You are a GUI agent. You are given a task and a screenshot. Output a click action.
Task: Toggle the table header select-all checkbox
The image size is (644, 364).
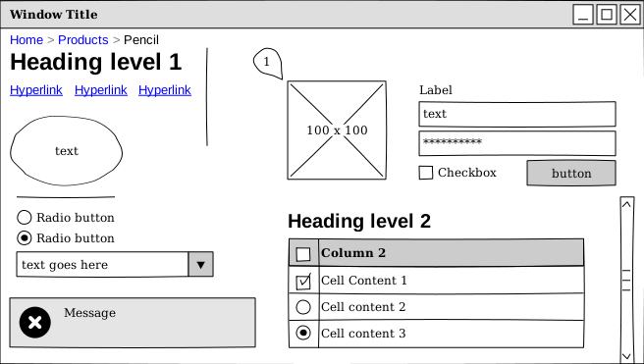click(303, 253)
